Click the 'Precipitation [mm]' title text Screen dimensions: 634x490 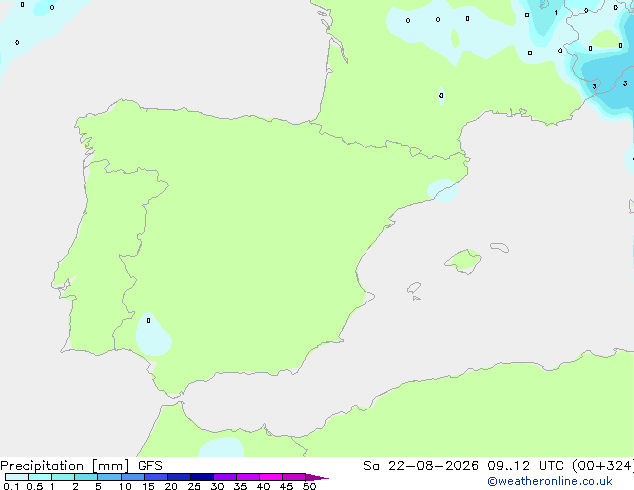tap(65, 466)
